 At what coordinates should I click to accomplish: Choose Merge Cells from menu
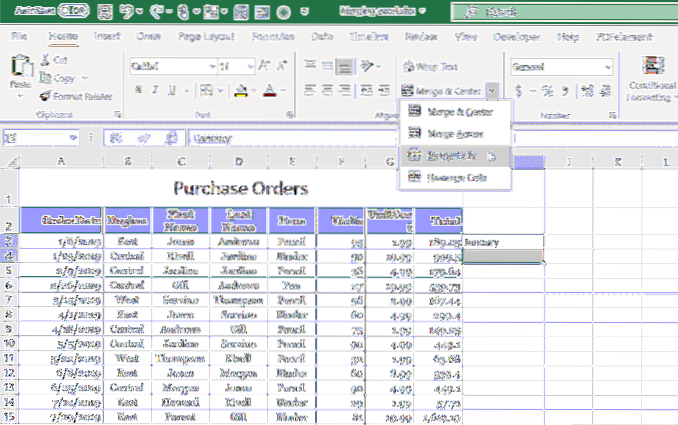[454, 155]
